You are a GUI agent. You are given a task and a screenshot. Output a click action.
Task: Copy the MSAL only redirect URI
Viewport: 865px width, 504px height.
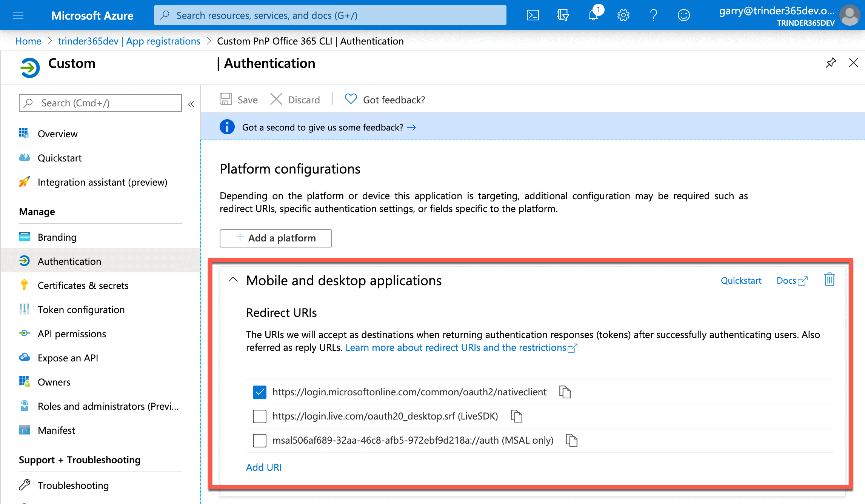click(x=572, y=440)
